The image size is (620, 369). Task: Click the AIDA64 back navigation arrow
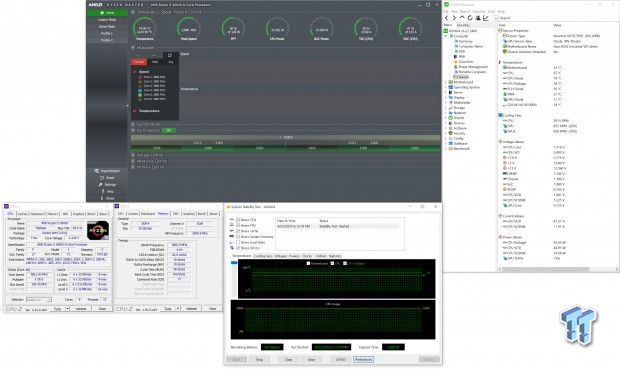(x=446, y=18)
